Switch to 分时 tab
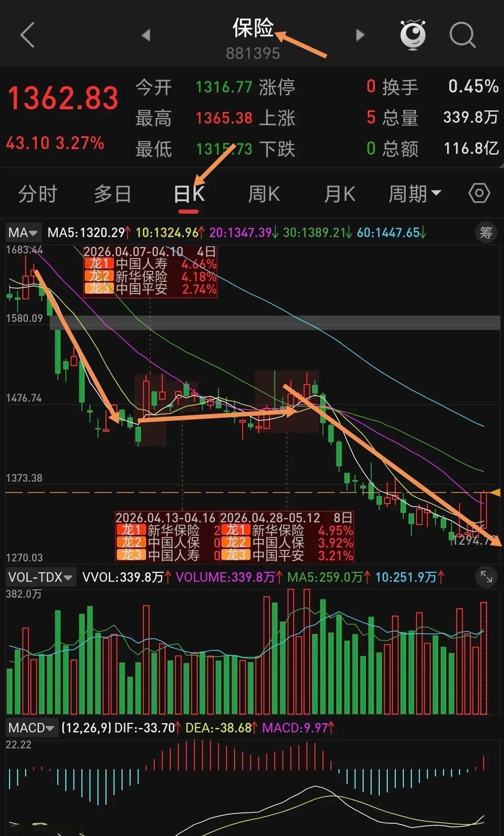Screen dimensions: 504x836 [x=38, y=194]
